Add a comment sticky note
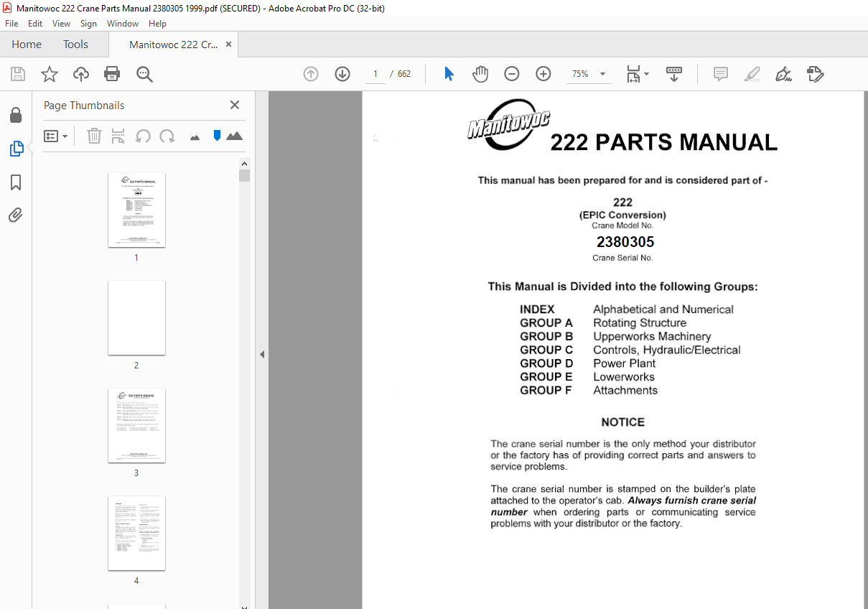This screenshot has width=868, height=609. tap(721, 74)
